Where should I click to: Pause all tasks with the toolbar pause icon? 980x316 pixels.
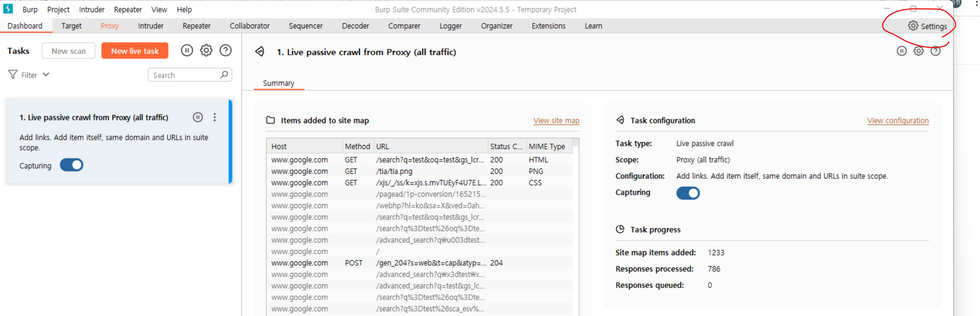tap(187, 50)
